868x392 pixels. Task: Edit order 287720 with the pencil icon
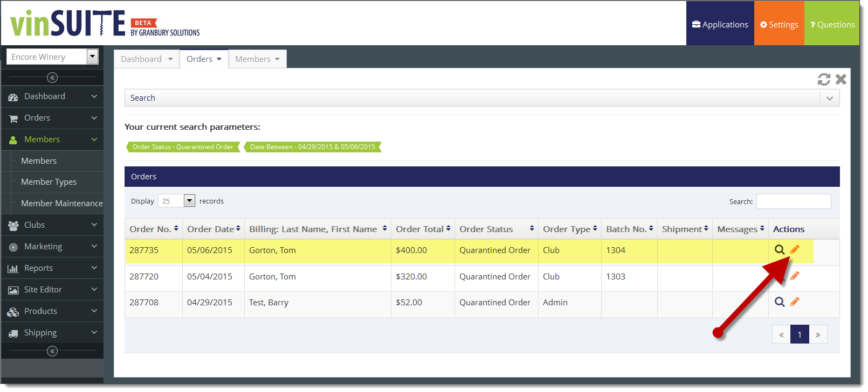pos(795,276)
